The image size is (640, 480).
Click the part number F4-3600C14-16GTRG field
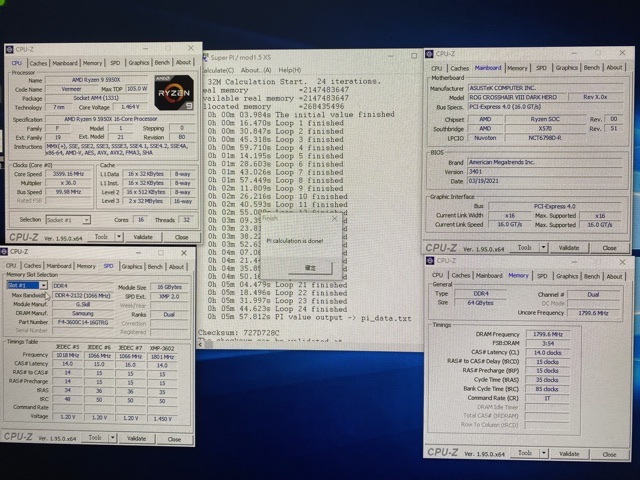(x=83, y=322)
